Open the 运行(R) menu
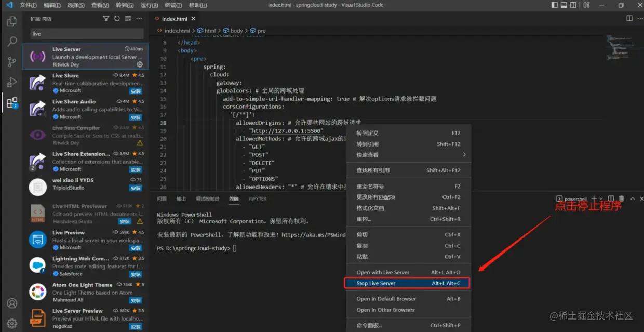This screenshot has width=644, height=332. (x=149, y=5)
